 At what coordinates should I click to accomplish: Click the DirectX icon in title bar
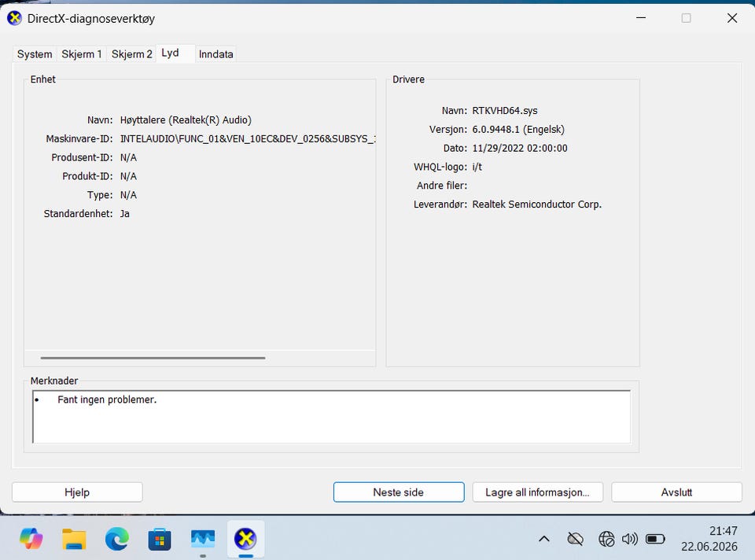pos(14,18)
